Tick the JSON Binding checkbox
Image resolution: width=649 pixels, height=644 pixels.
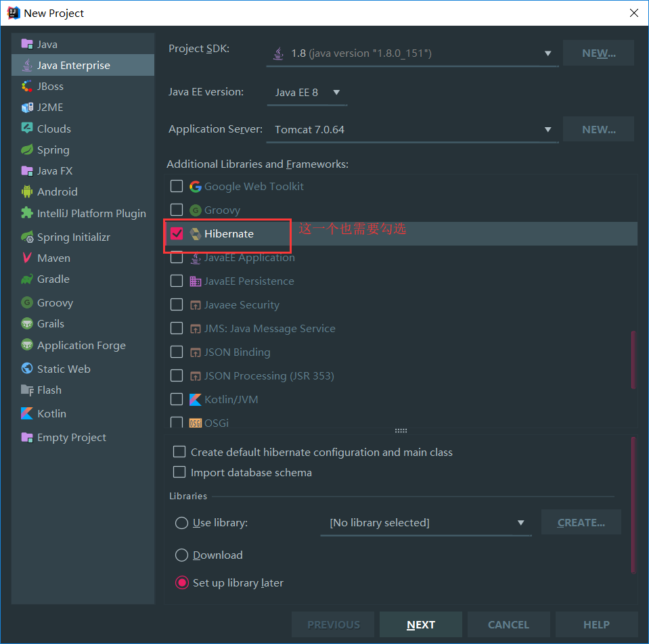point(177,352)
